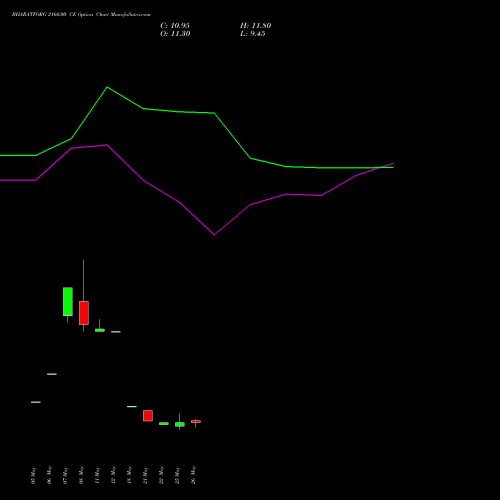Select the flat candle for 12 May
This screenshot has height=500, width=500.
[x=116, y=332]
